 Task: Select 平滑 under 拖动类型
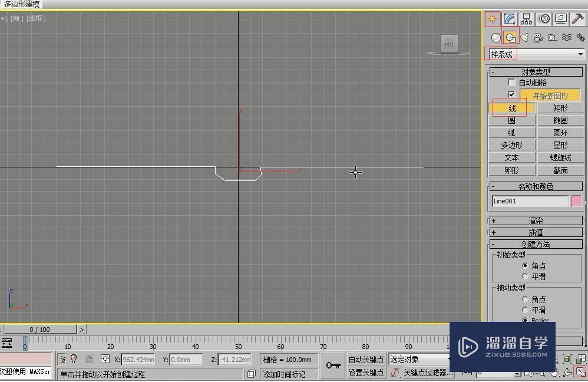[525, 310]
